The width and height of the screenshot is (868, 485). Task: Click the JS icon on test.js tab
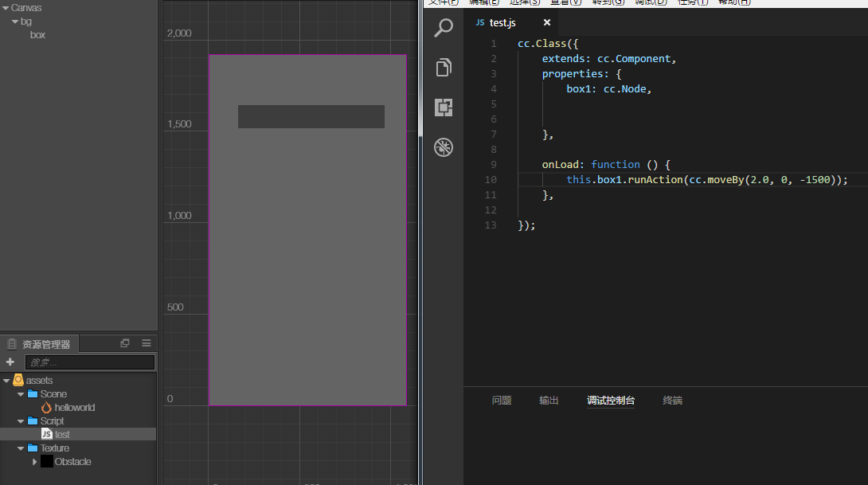(480, 23)
